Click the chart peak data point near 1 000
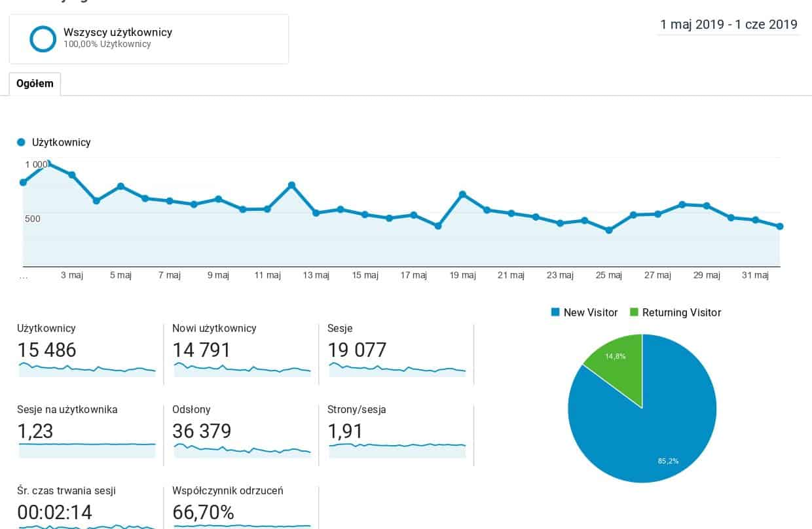This screenshot has width=812, height=529. tap(48, 164)
